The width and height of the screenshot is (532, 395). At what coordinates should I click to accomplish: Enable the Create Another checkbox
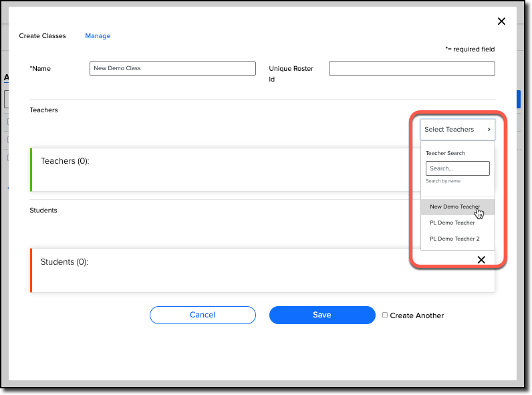click(x=385, y=315)
